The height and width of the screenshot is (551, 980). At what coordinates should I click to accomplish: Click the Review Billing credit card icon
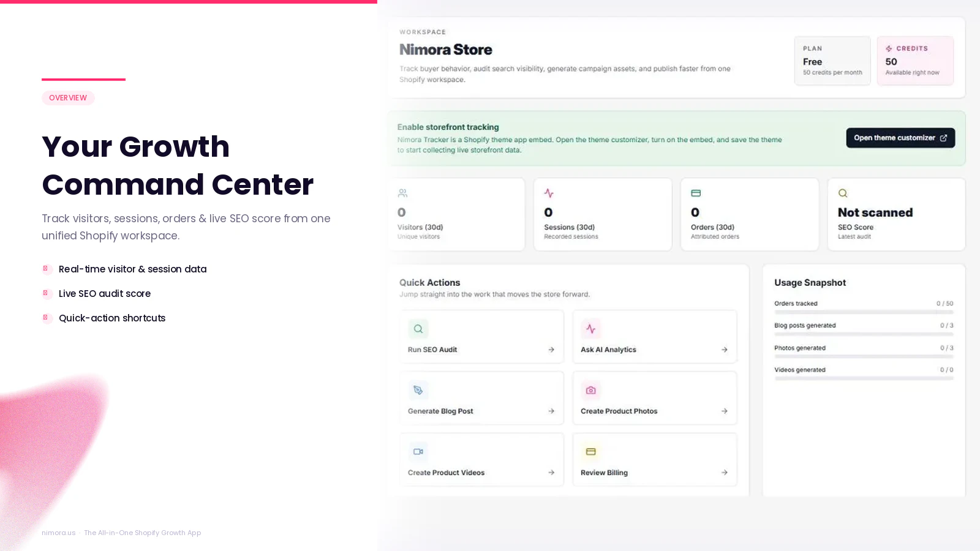pyautogui.click(x=591, y=452)
